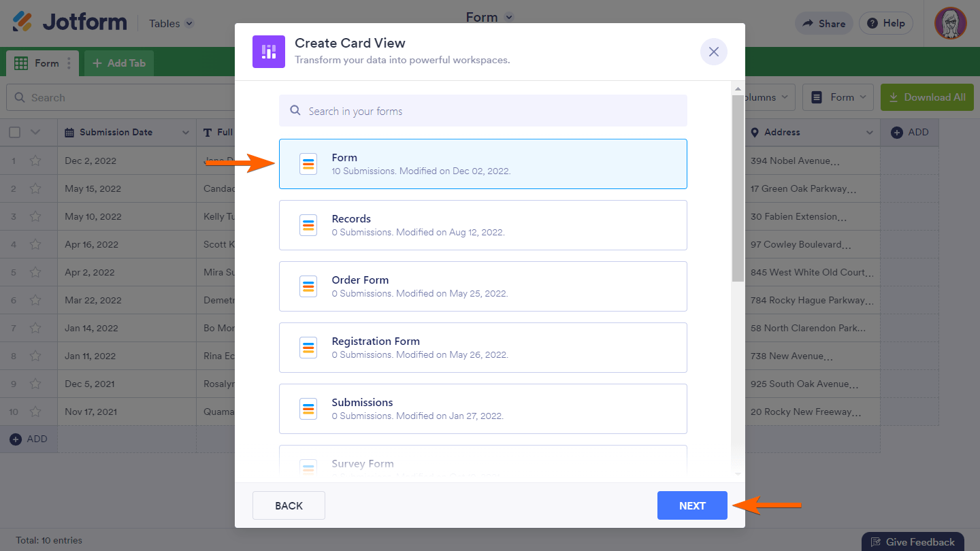The height and width of the screenshot is (551, 980).
Task: Click the Create Card View purple icon
Action: coord(268,52)
